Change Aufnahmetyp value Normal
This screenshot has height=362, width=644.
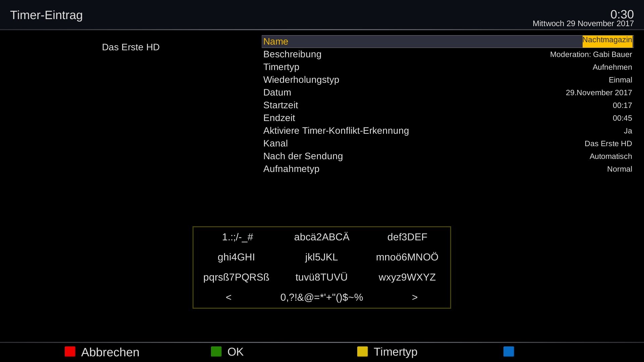619,169
